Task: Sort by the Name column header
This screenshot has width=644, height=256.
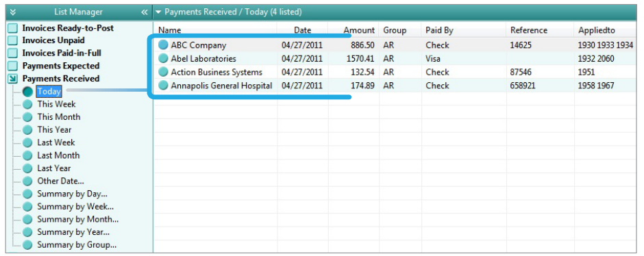Action: 170,30
